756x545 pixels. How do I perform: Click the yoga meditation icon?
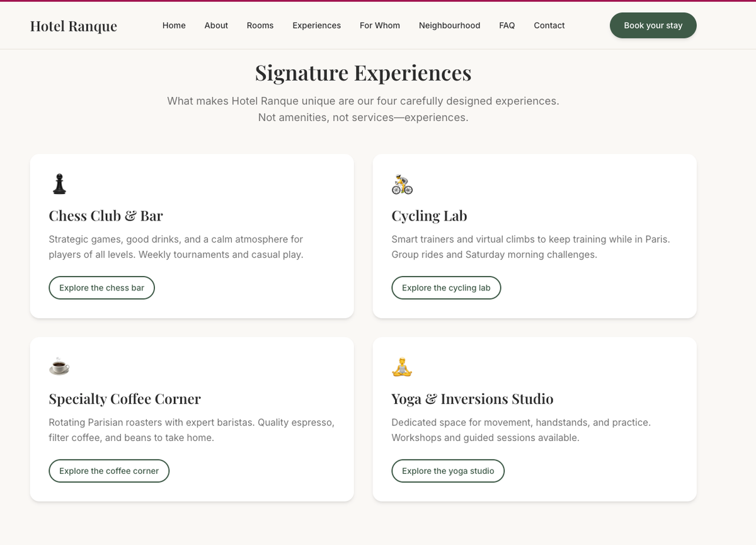402,367
